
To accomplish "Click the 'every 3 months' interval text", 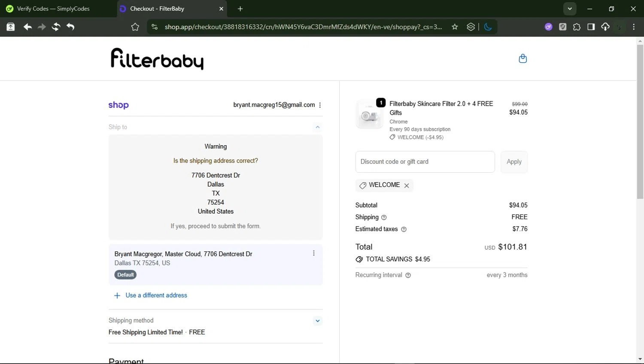I will 507,275.
